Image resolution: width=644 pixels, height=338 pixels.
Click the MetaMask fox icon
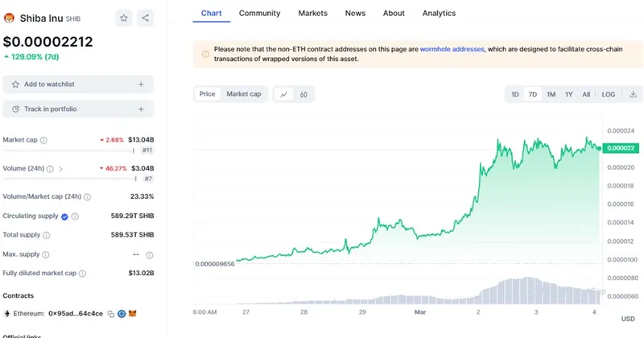(x=134, y=312)
